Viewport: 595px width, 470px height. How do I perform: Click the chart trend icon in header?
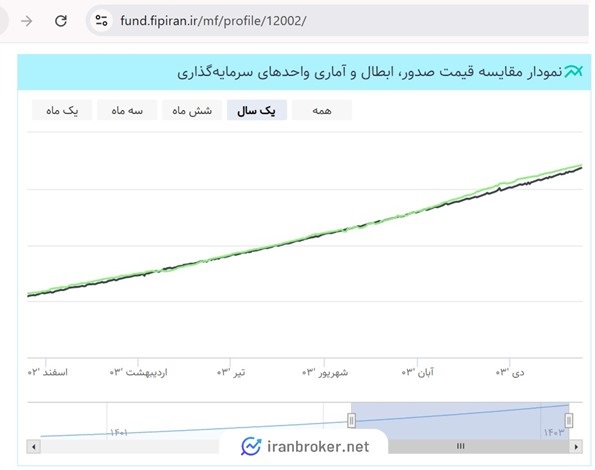[x=573, y=71]
